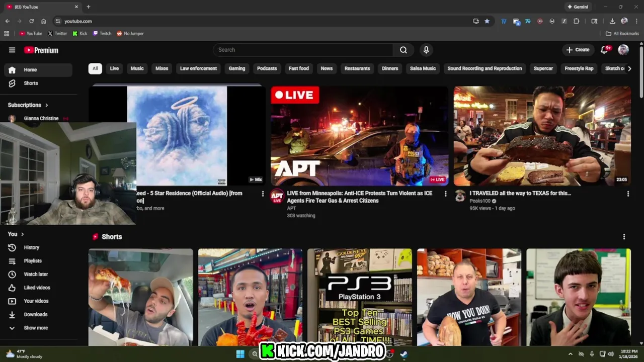
Task: Open Downloads in the sidebar
Action: (x=38, y=315)
